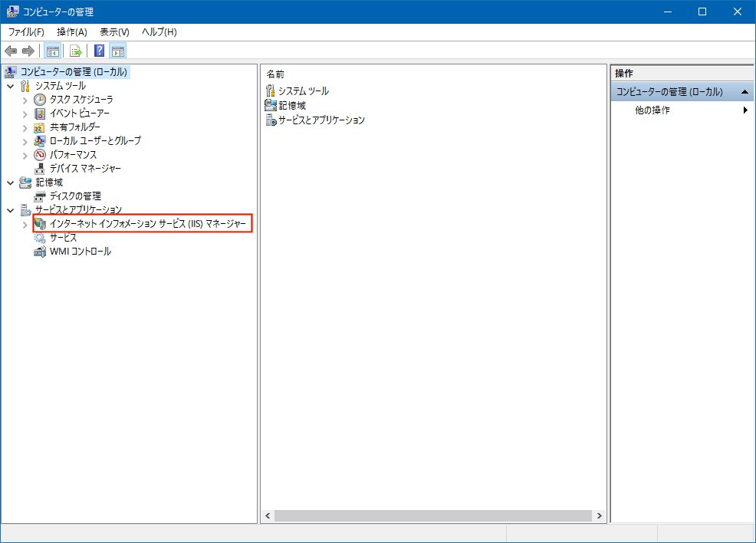Click コンピューターの管理 (ローカル) actions header
The width and height of the screenshot is (756, 543).
(682, 91)
